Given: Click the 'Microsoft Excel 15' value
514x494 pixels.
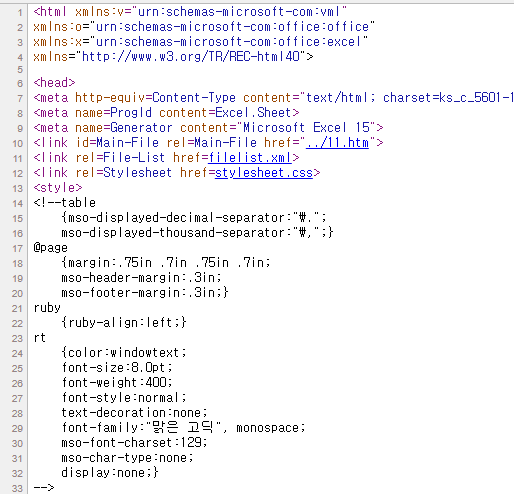Looking at the screenshot, I should 306,128.
